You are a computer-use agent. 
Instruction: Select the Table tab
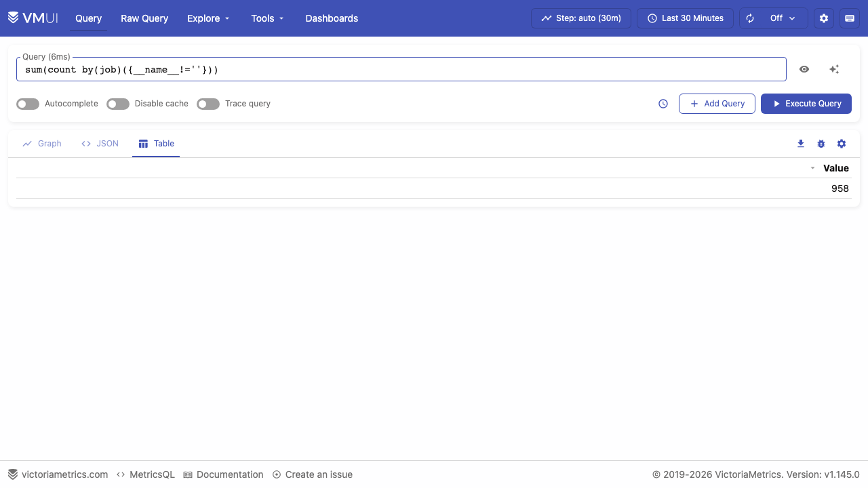coord(156,144)
